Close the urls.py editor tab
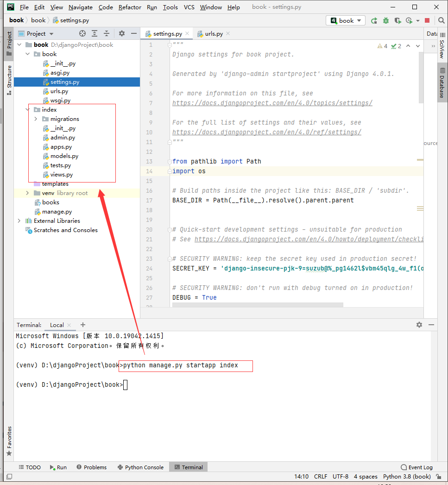448x485 pixels. 228,33
